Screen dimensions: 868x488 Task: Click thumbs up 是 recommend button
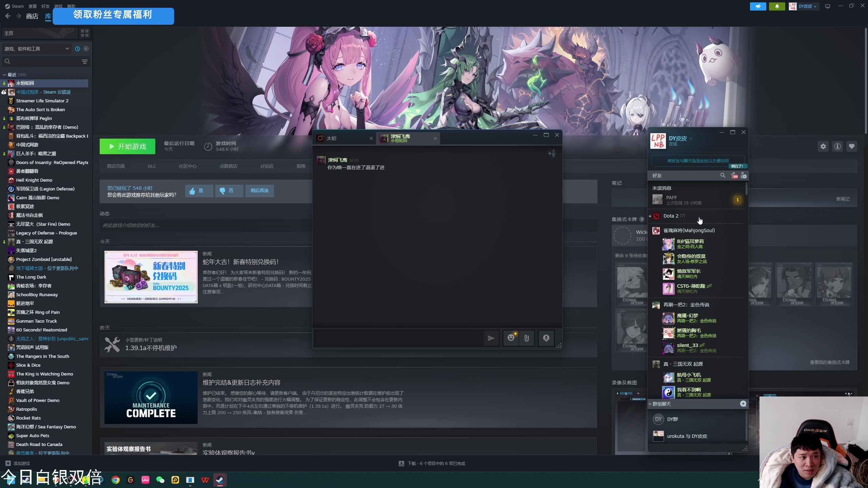click(199, 191)
